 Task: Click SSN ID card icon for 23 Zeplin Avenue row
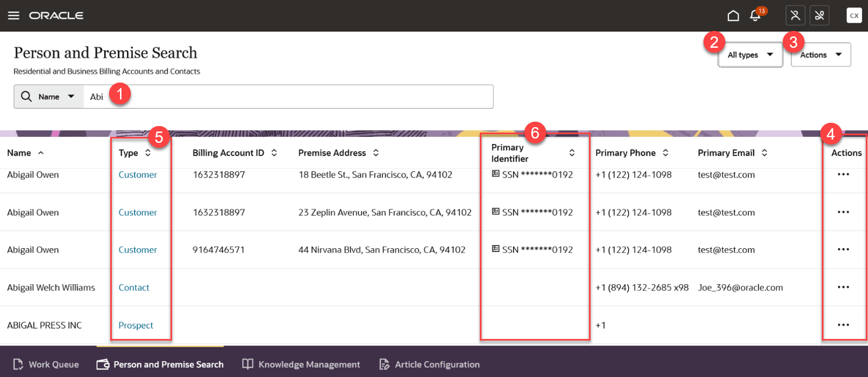pyautogui.click(x=495, y=211)
